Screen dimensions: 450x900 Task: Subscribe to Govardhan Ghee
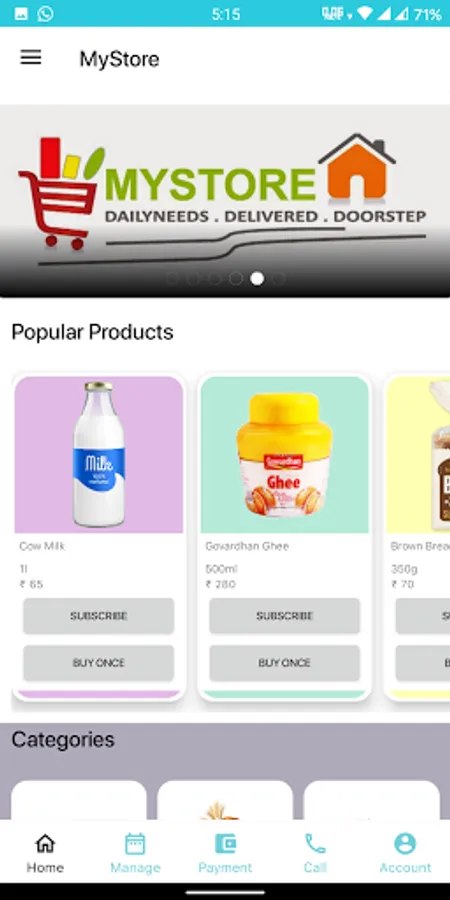(285, 616)
